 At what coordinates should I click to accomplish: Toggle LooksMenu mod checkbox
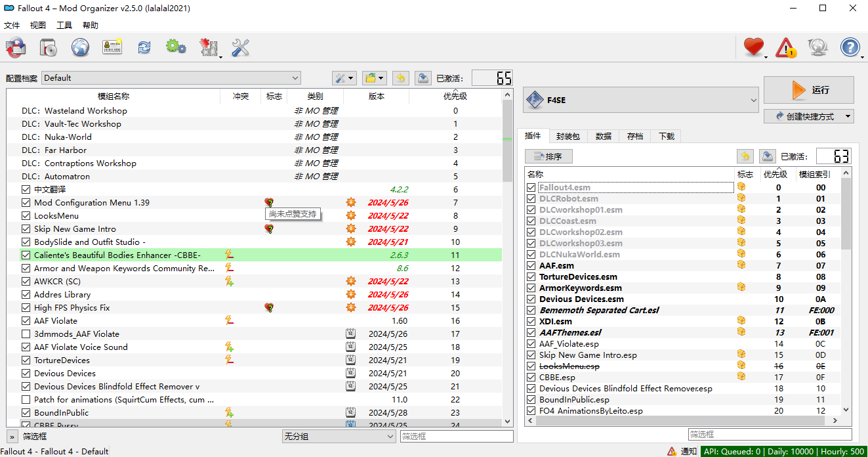pos(26,215)
